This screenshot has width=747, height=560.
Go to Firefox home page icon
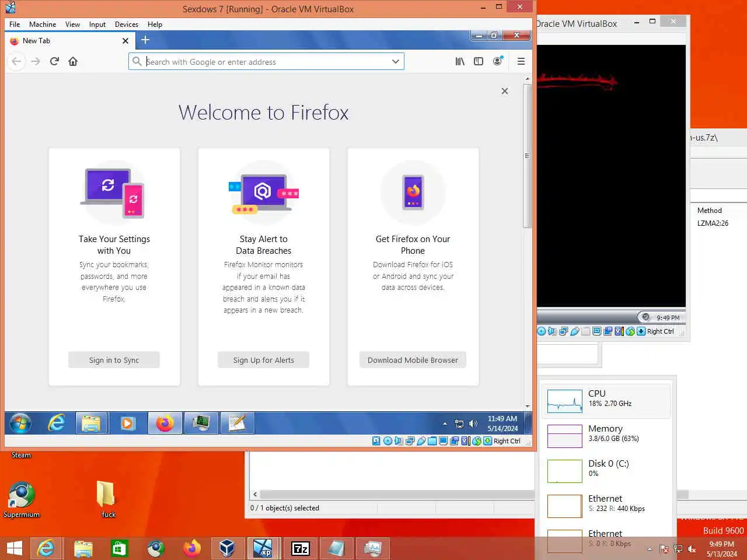(x=73, y=61)
